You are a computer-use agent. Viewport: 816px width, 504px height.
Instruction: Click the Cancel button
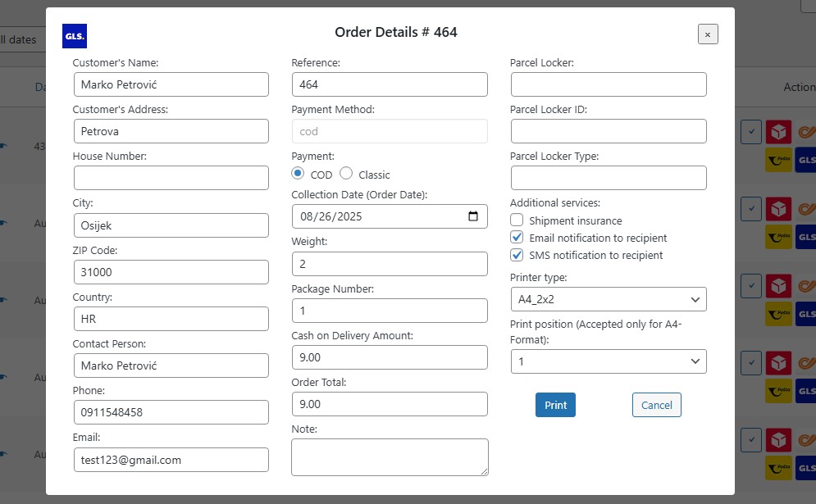click(656, 405)
